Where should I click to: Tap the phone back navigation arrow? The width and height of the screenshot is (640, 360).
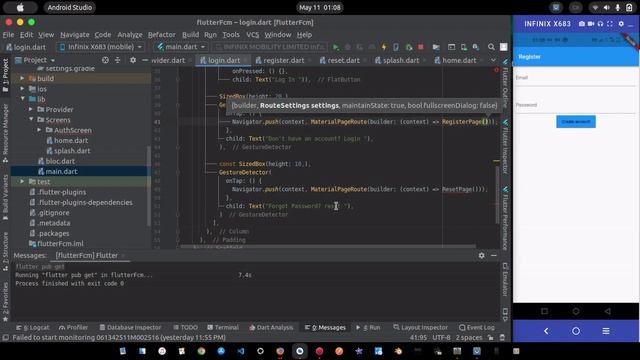coord(546,331)
